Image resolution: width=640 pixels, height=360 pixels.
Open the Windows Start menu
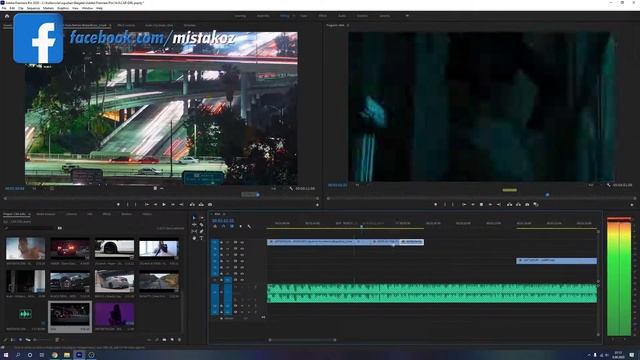(6, 355)
